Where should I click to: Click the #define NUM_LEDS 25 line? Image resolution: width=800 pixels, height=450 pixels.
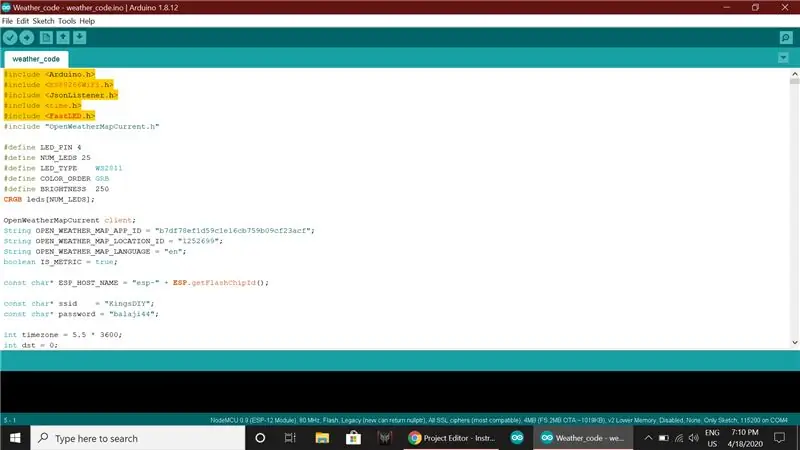point(47,158)
